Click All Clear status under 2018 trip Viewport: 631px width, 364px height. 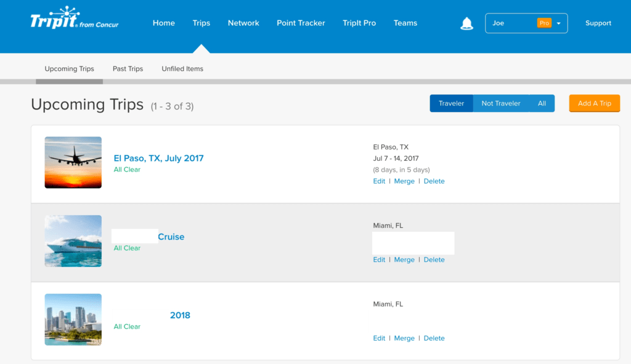[127, 326]
